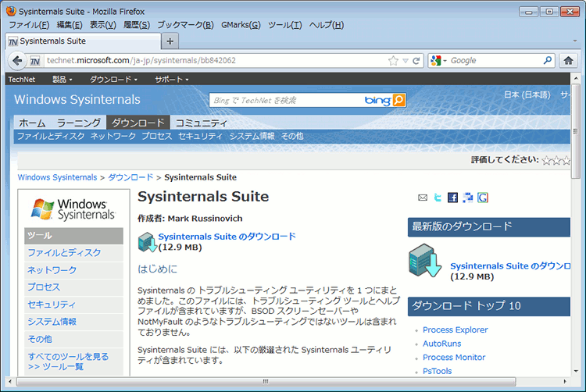Click in the Bing TechNet search field

pyautogui.click(x=285, y=100)
